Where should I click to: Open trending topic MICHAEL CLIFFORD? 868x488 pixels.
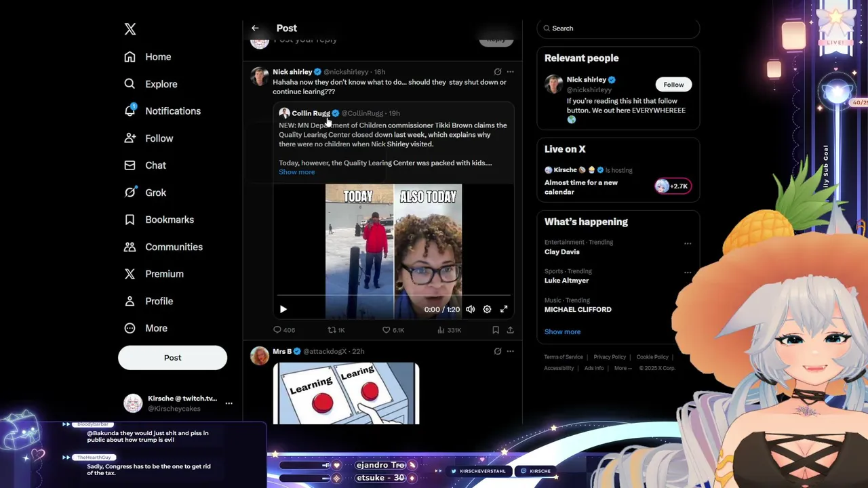[x=578, y=310]
